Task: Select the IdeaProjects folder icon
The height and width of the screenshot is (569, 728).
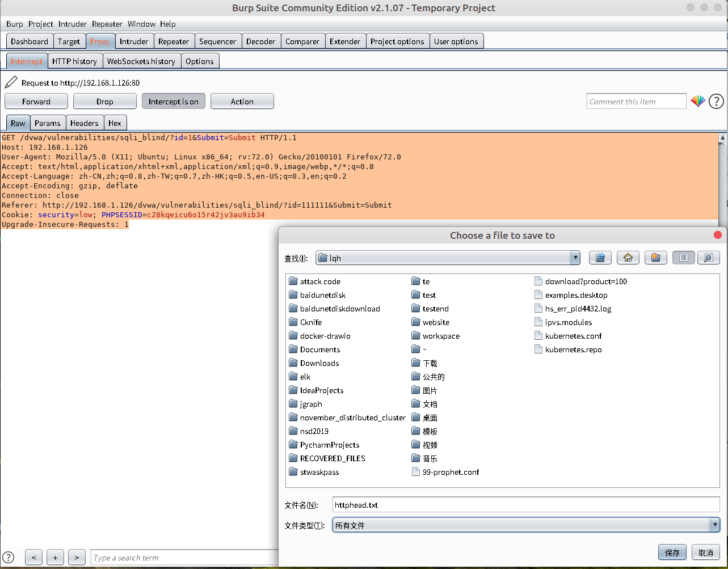Action: [x=293, y=390]
